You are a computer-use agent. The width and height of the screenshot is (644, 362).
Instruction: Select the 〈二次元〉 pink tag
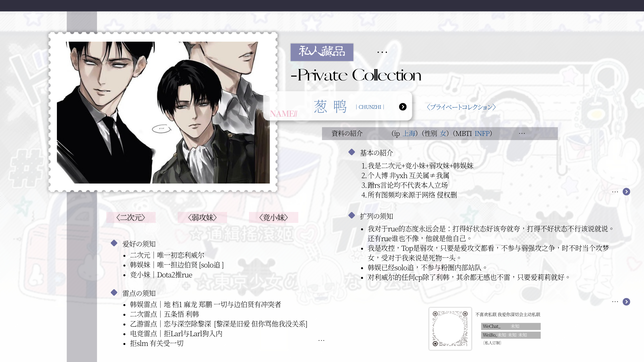coord(131,217)
